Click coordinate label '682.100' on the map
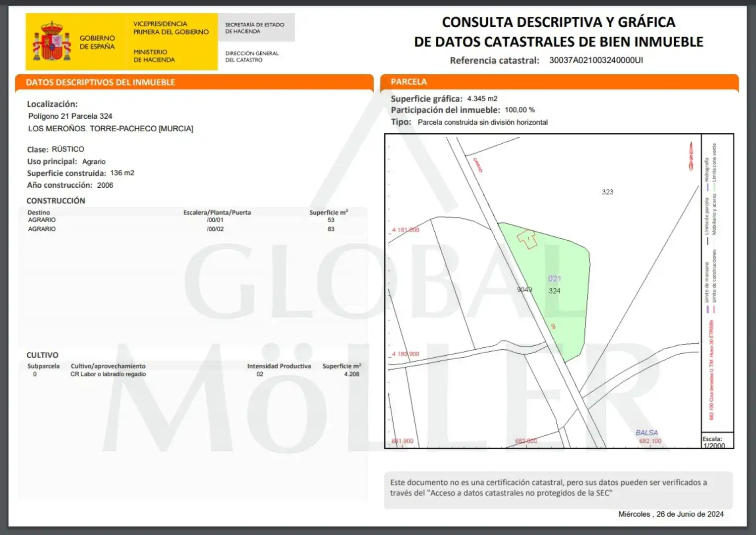Viewport: 756px width, 535px height. coord(650,441)
